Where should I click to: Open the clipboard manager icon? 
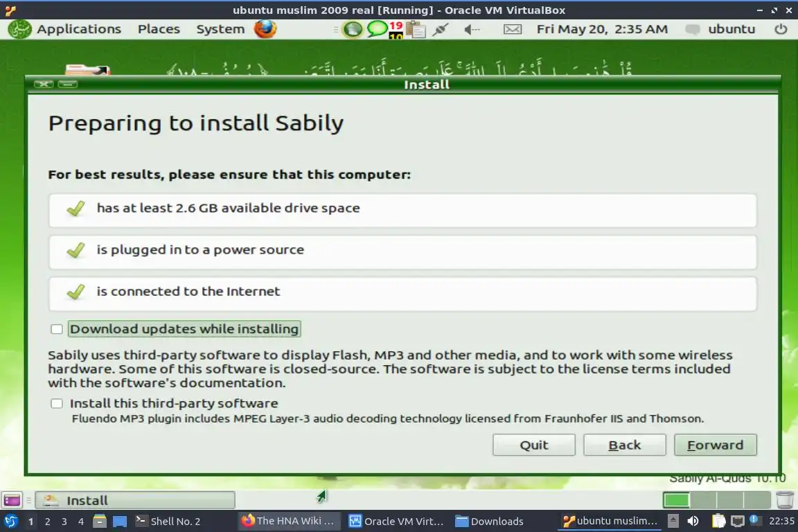(416, 30)
